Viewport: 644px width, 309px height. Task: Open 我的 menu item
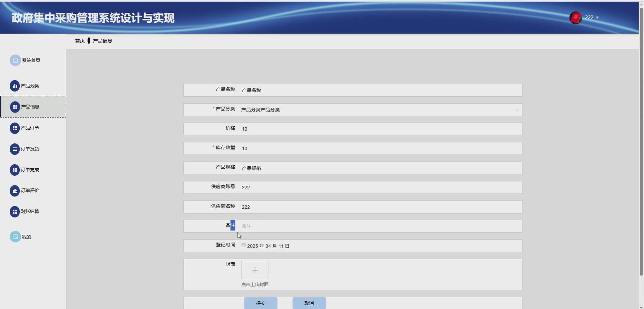pyautogui.click(x=33, y=237)
